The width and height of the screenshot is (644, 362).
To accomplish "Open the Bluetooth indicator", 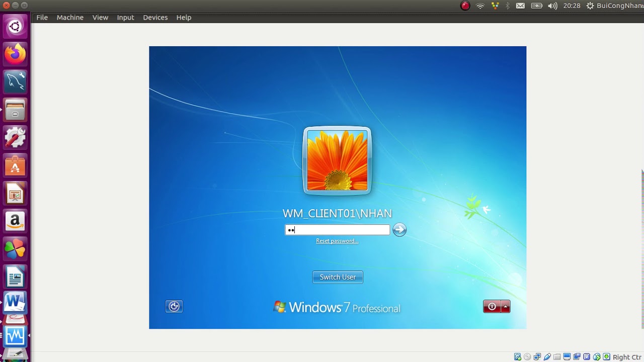I will (x=508, y=6).
